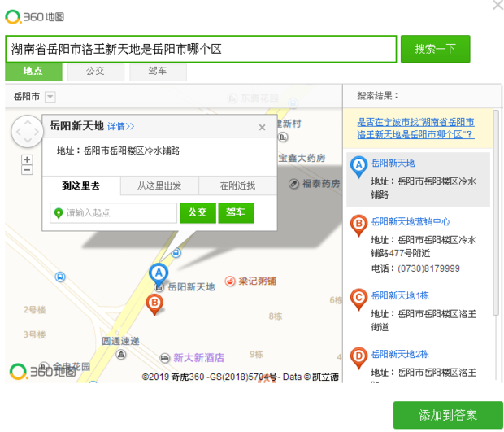Close the 岳阳新天地 info popup
The width and height of the screenshot is (504, 432).
coord(262,128)
